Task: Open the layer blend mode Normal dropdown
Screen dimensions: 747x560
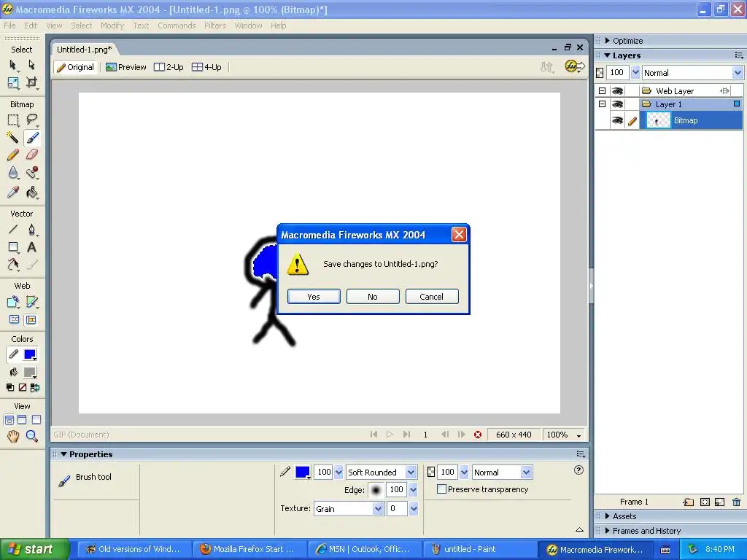Action: [738, 73]
